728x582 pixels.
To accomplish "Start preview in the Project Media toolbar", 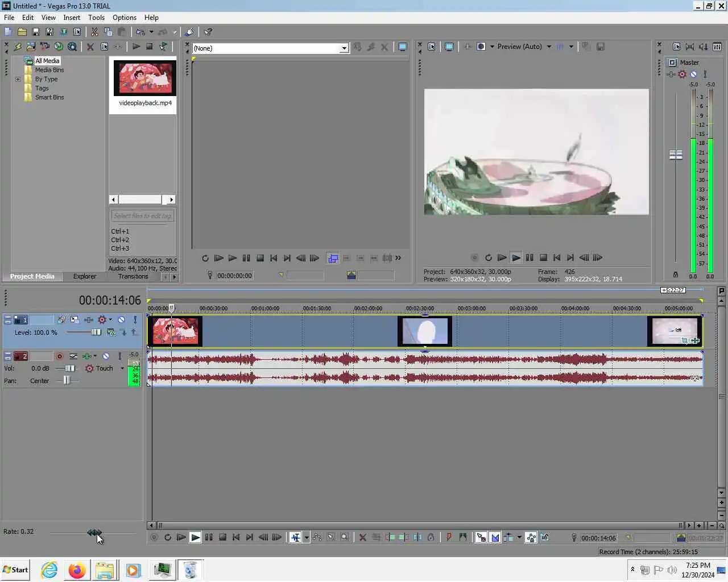I will coord(136,47).
